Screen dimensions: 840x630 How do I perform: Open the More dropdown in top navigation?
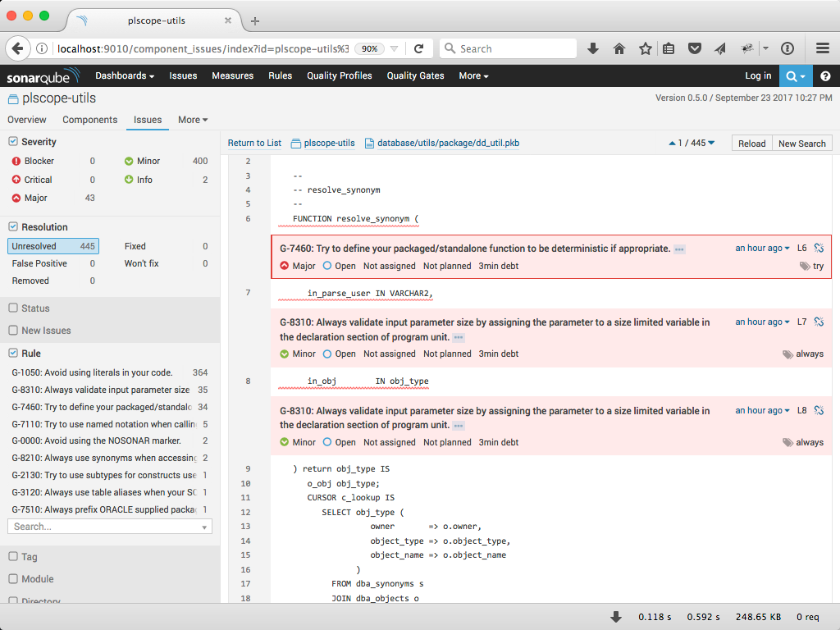click(x=473, y=76)
